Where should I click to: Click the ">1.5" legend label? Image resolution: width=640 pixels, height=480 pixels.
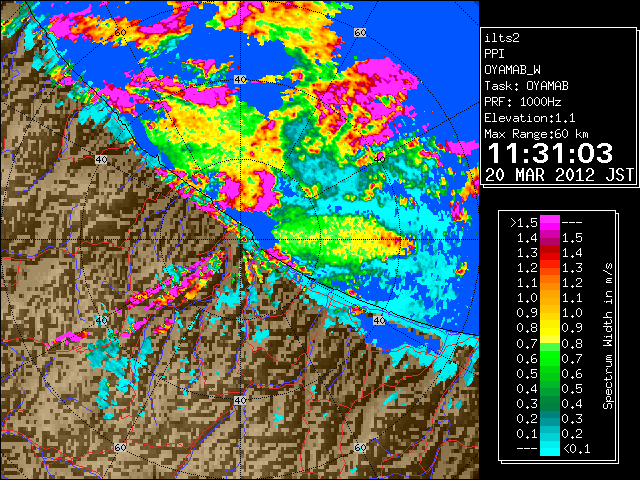point(523,222)
